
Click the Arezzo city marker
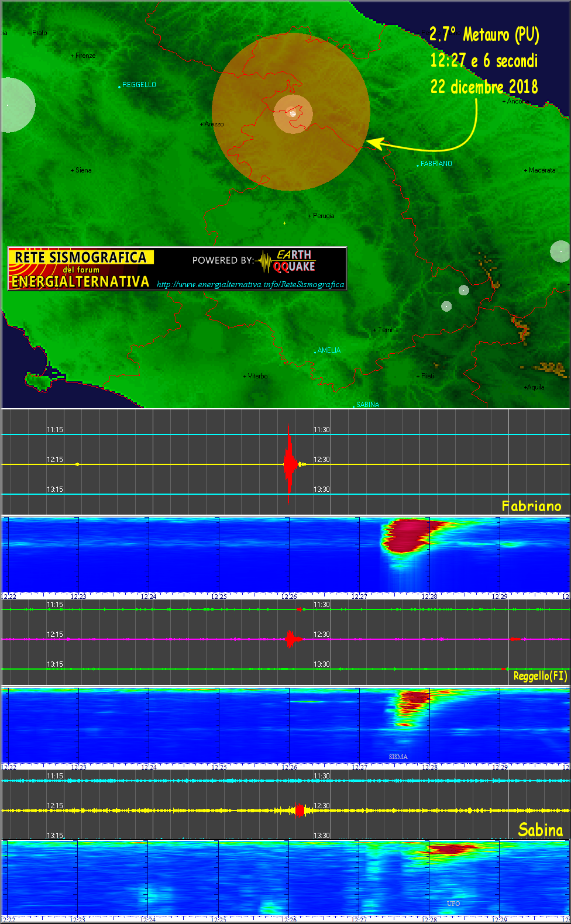tap(201, 125)
